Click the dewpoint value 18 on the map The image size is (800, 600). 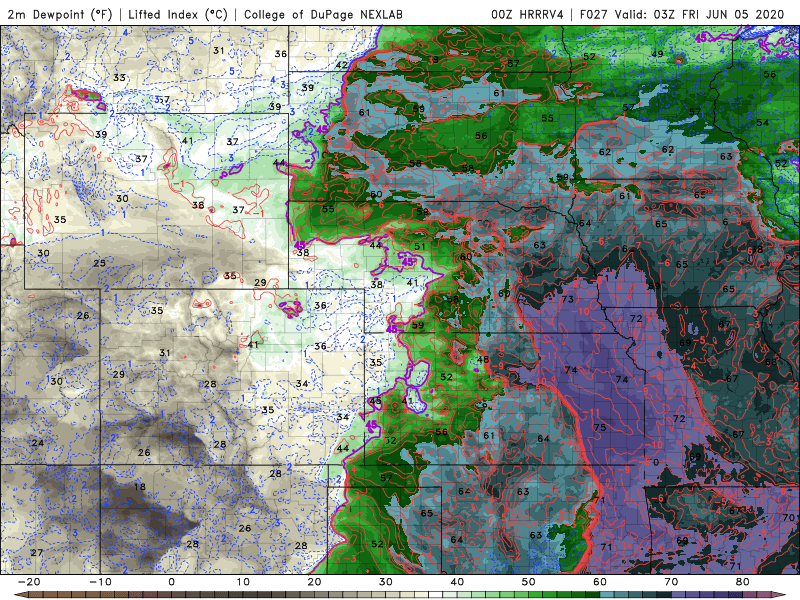pos(139,487)
